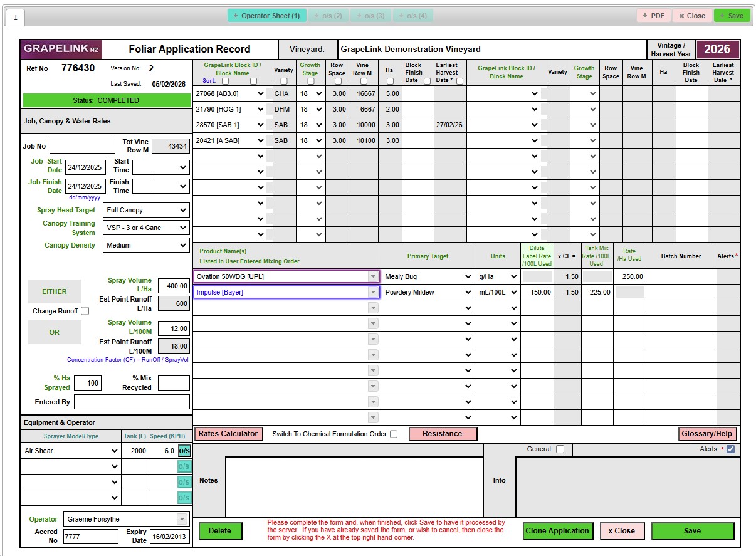Open the Spray Head Target dropdown
Screen dimensions: 756x556
pos(146,210)
